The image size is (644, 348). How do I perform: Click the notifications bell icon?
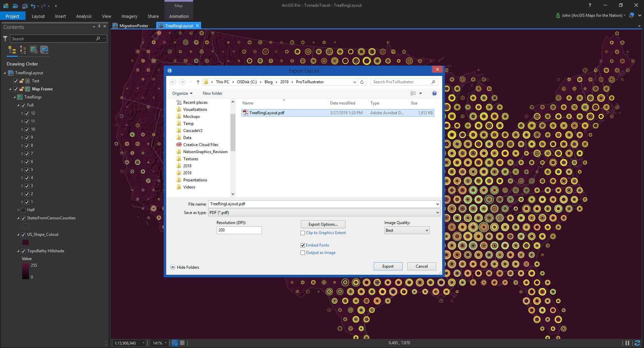tap(632, 15)
